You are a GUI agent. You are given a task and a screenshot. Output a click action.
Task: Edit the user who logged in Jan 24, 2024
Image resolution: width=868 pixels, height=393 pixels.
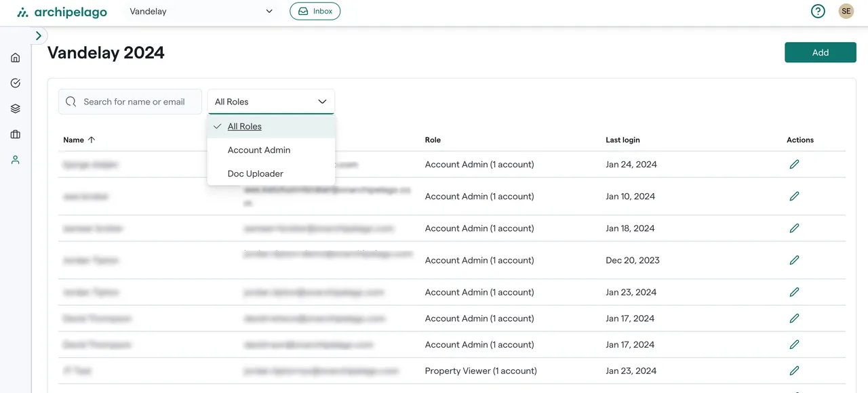(x=794, y=164)
